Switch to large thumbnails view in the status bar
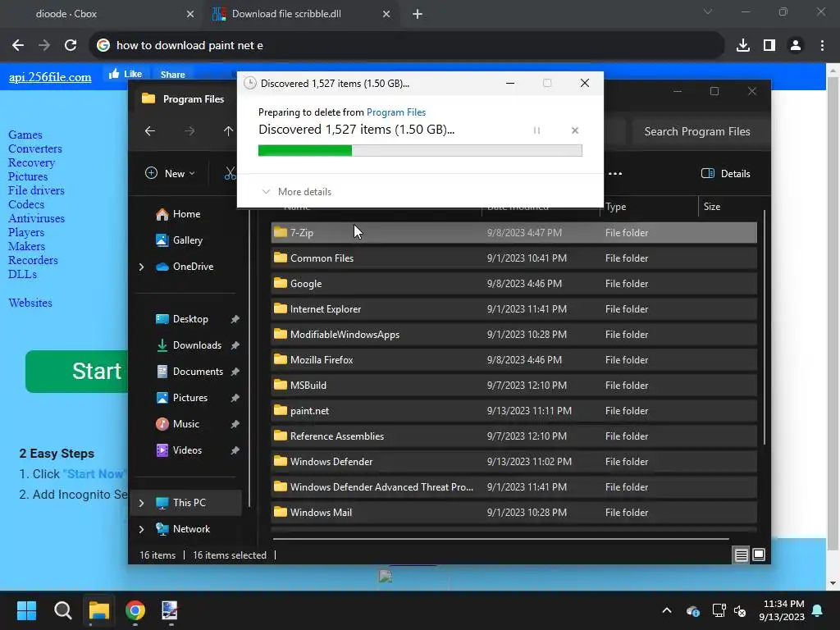840x630 pixels. [x=759, y=555]
